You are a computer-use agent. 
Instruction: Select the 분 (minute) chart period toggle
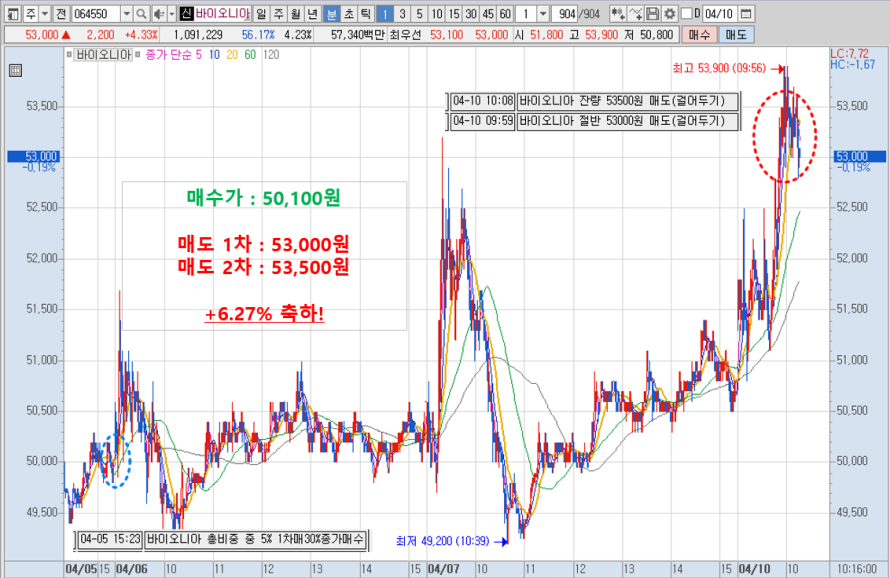[x=331, y=14]
